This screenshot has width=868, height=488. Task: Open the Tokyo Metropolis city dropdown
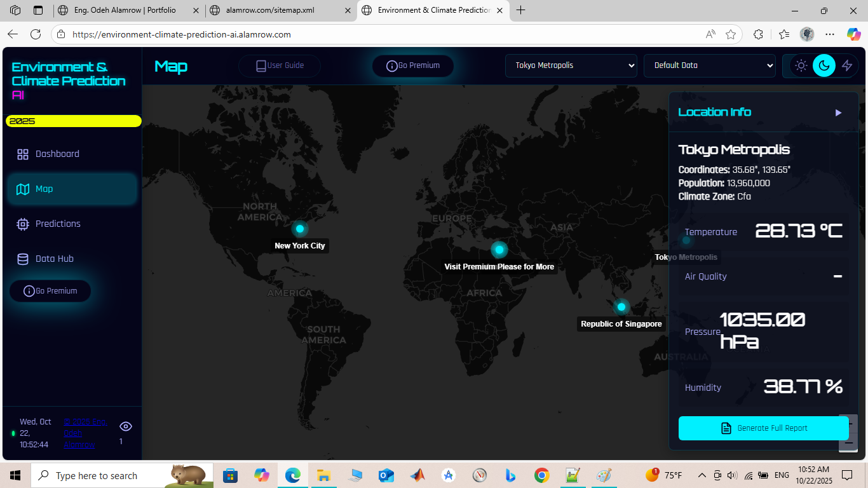point(571,65)
